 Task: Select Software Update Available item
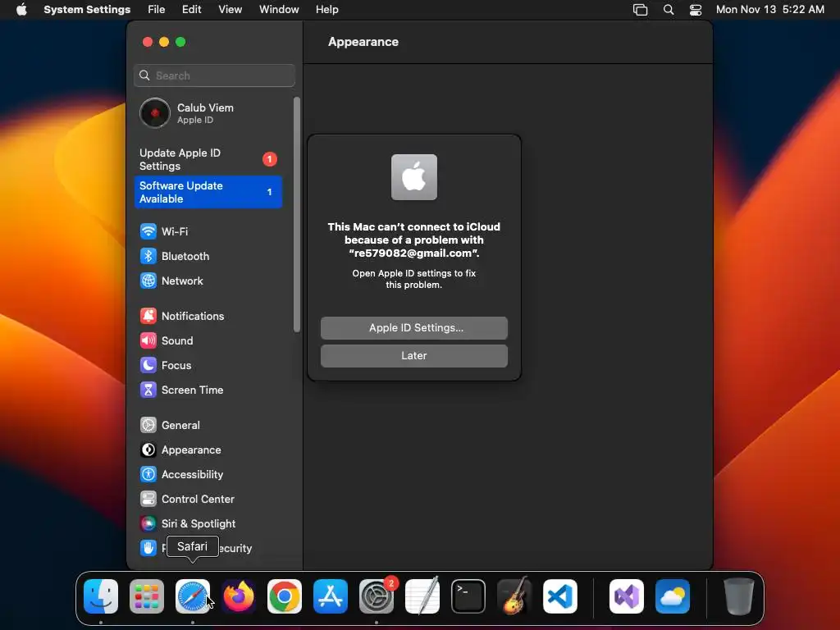(x=208, y=192)
